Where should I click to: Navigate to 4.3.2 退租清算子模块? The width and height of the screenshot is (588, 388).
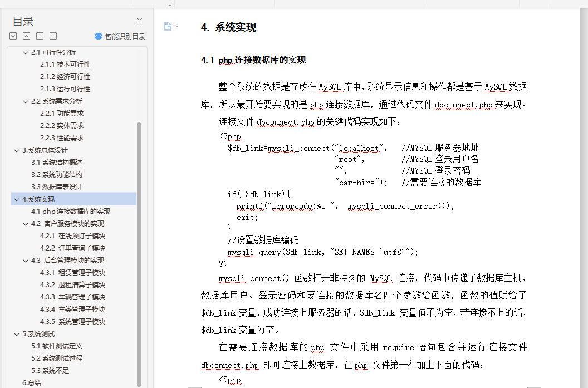(x=73, y=285)
